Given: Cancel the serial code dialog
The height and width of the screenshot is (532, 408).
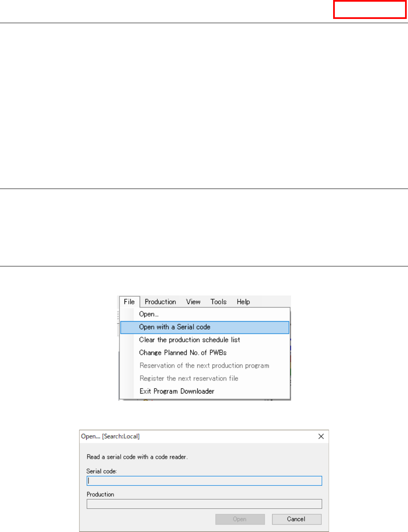Looking at the screenshot, I should coord(297,519).
